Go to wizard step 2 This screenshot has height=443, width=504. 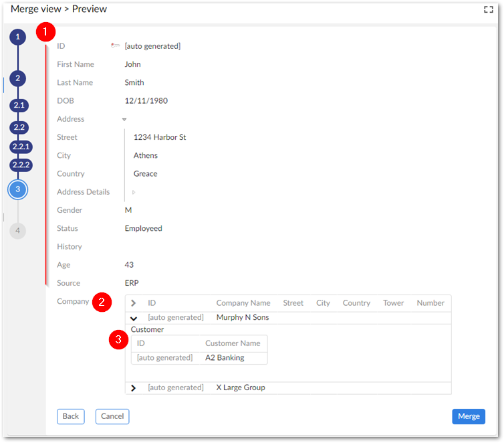tap(17, 78)
